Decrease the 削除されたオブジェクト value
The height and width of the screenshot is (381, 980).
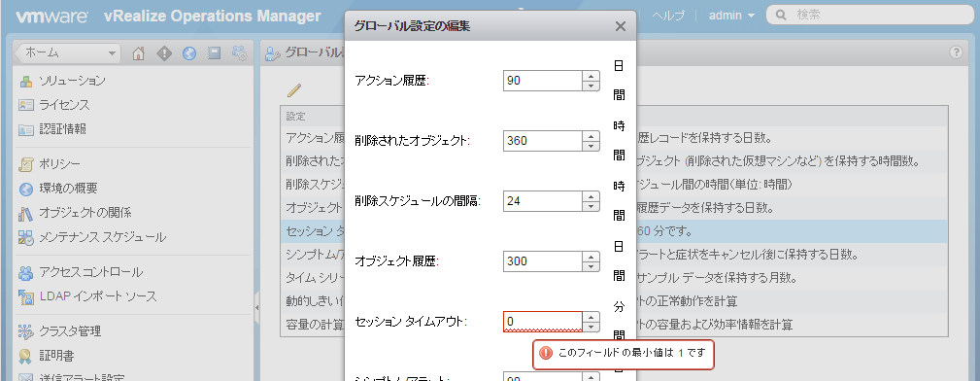tap(591, 146)
